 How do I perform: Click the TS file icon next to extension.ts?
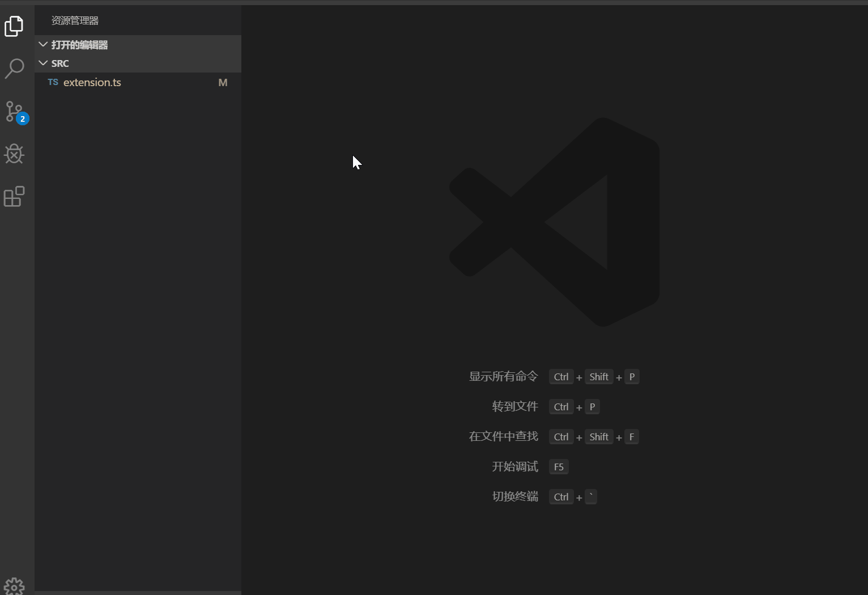[x=52, y=82]
